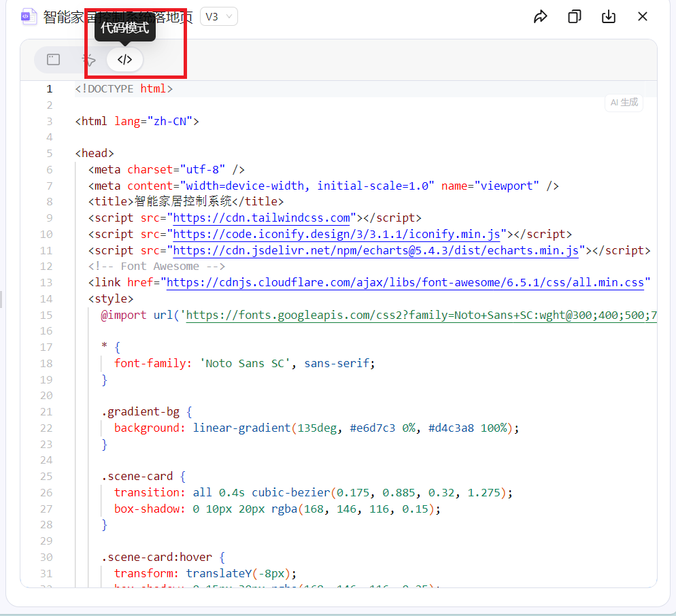Screen dimensions: 676x616
Task: Click the ".scene-card {" selector line
Action: pyautogui.click(x=143, y=477)
